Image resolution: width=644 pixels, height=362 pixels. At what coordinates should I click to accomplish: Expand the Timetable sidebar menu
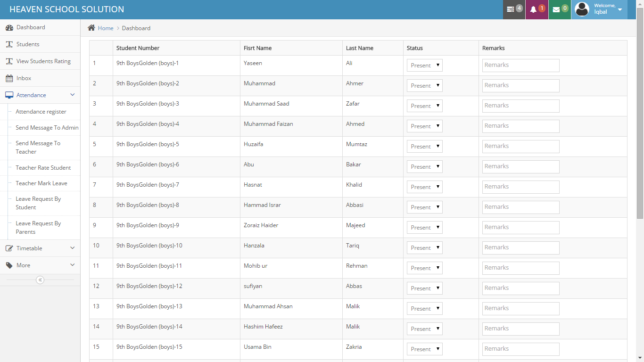point(40,248)
